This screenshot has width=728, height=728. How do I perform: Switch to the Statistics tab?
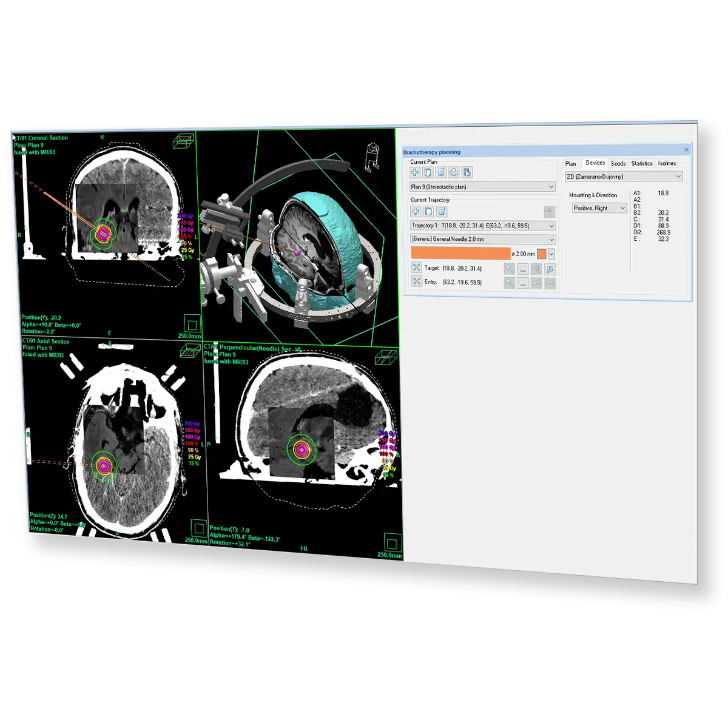click(x=641, y=163)
